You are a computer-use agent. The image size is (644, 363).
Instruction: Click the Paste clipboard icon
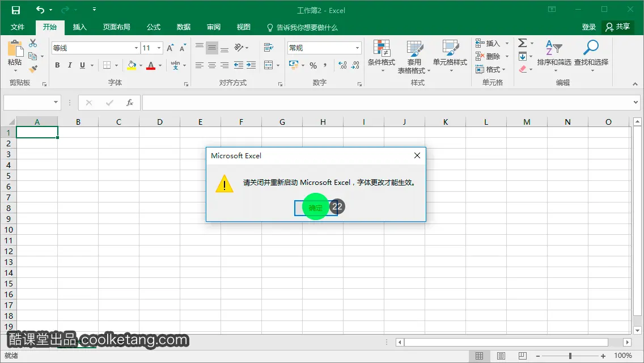click(x=15, y=49)
